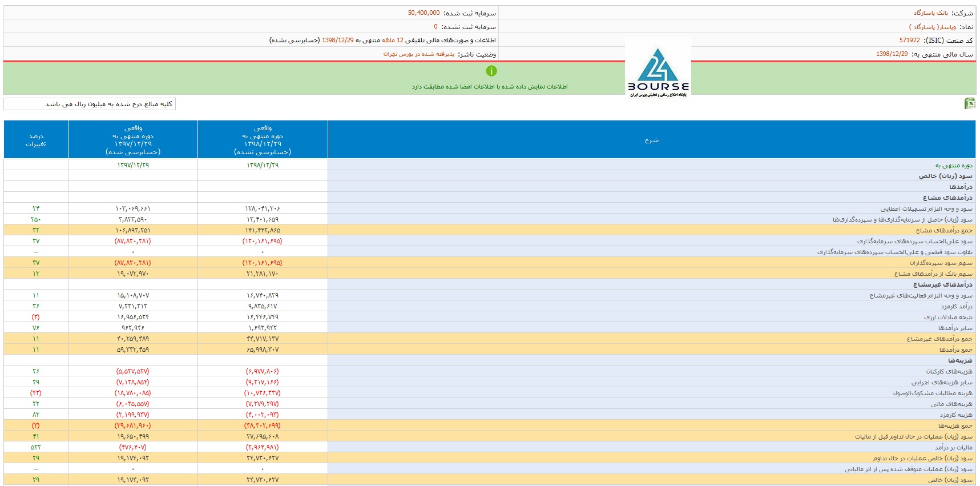
Task: Click the '۱۳۹۸/۱۲/۲۹' actual period column header
Action: click(263, 140)
